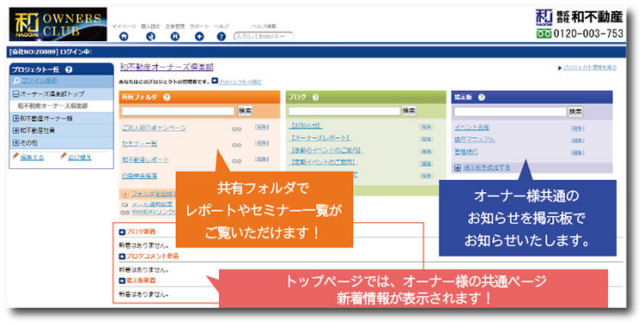Click the 検索 button in 掲示板 panel

click(575, 111)
